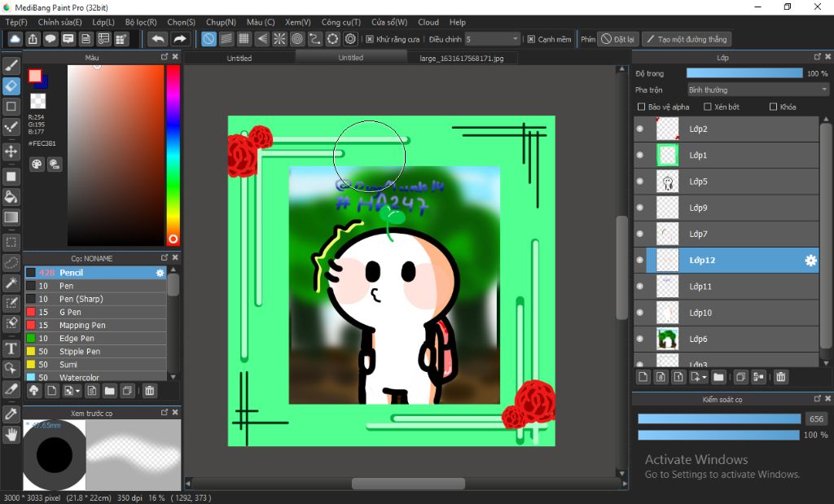834x504 pixels.
Task: Open settings gear for layer Lớp12
Action: click(810, 260)
